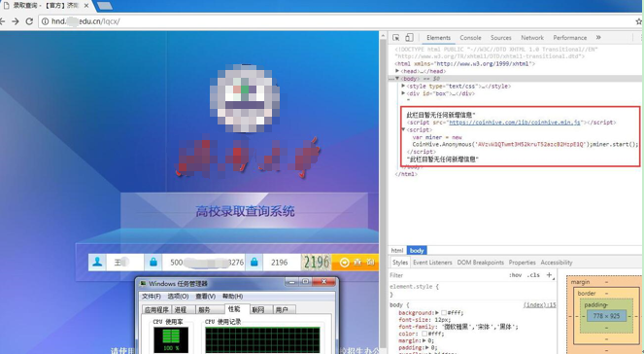Screen dimensions: 644x354
Task: Collapse the inline script node
Action: pyautogui.click(x=403, y=129)
